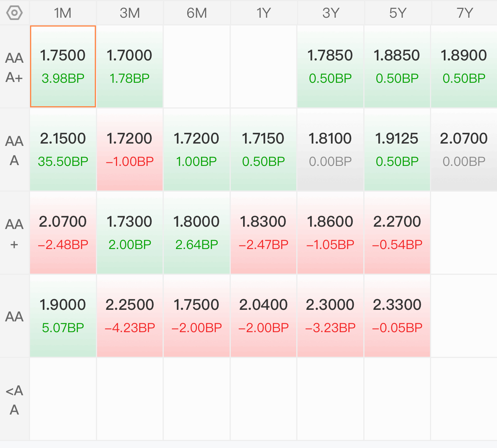Click the highlighted 1.7500 AAA+ 1M cell

[x=63, y=67]
